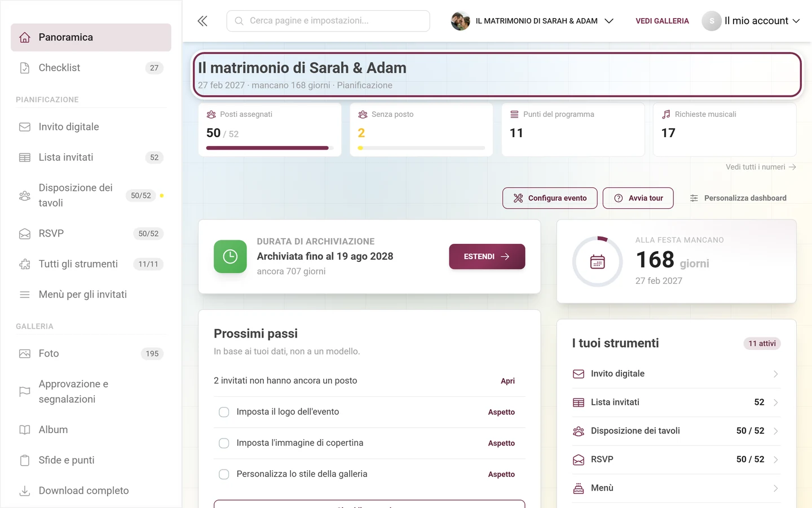The height and width of the screenshot is (508, 812).
Task: Check 'Imposta il logo dell'evento' checkbox
Action: pos(224,412)
